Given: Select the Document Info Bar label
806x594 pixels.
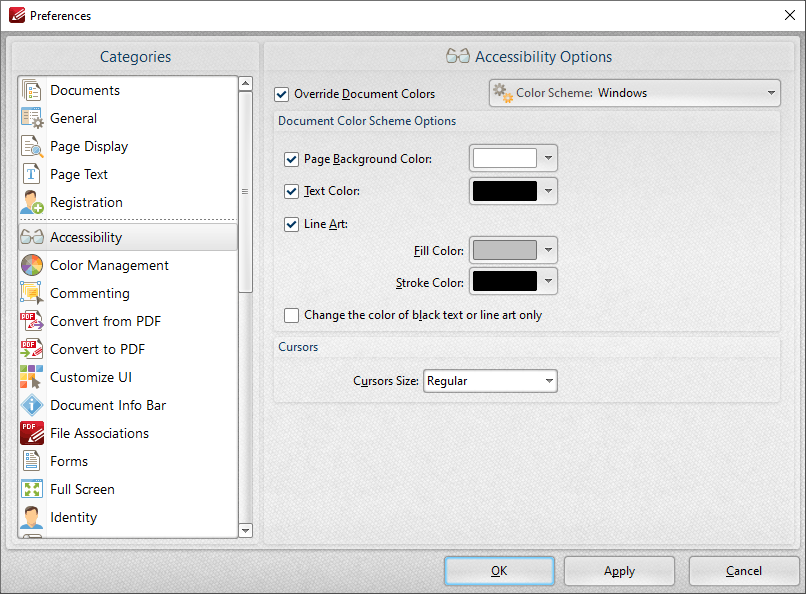Looking at the screenshot, I should point(108,405).
